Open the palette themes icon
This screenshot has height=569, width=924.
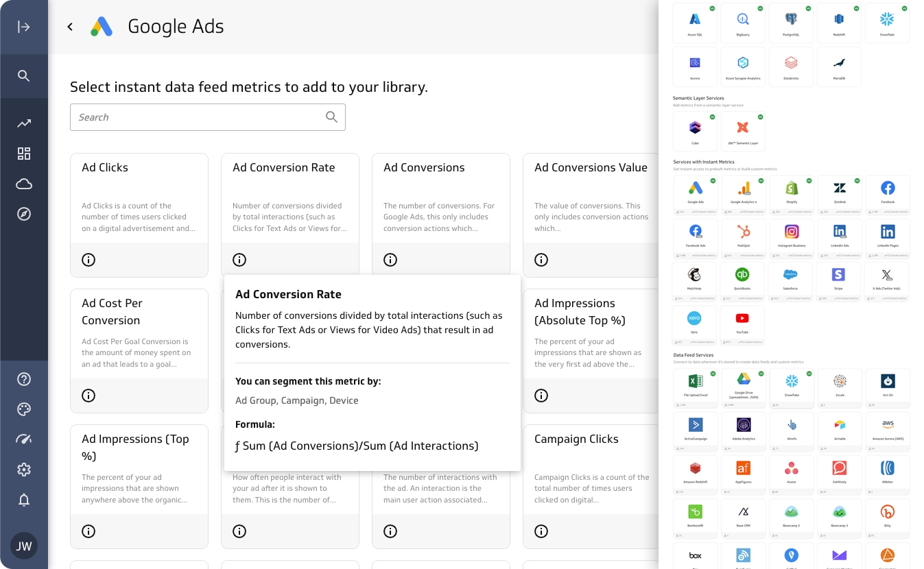click(24, 409)
